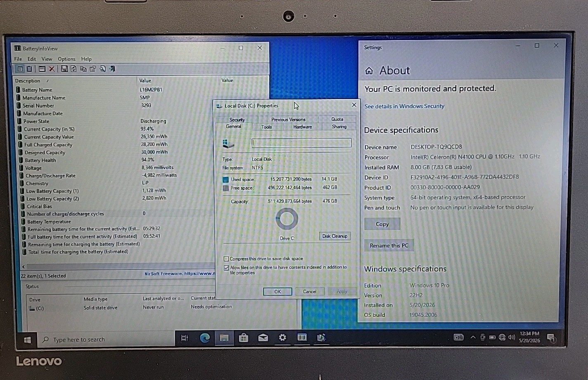The height and width of the screenshot is (380, 588).
Task: Click the red X clear icon in BatteryInfoView toolbar
Action: coord(52,69)
